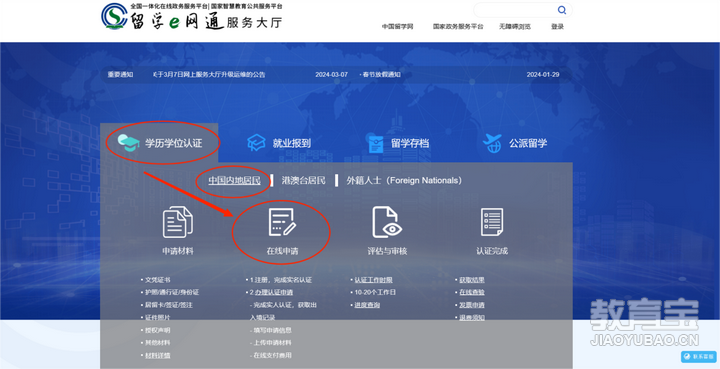Open the 在线查验 link

click(x=472, y=292)
